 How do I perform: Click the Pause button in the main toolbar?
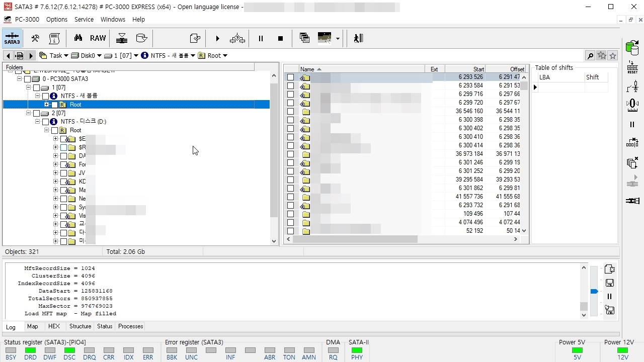[261, 38]
